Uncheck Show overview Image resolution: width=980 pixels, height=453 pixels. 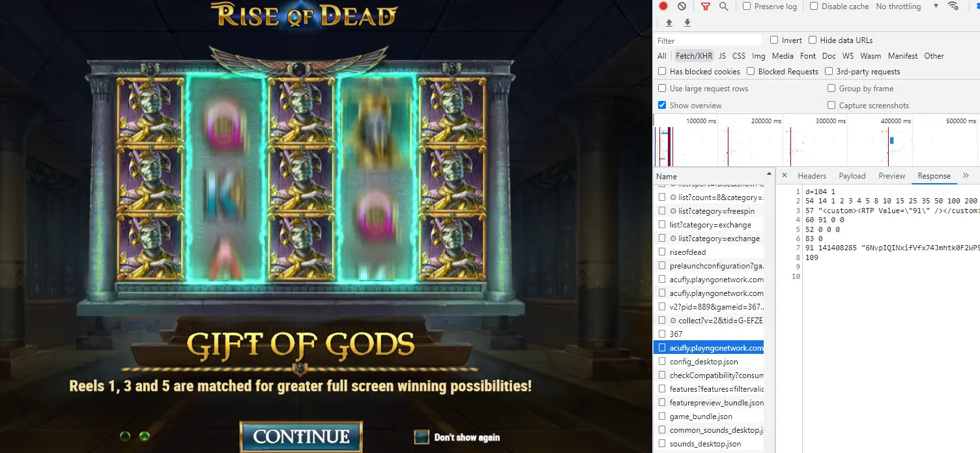click(662, 105)
